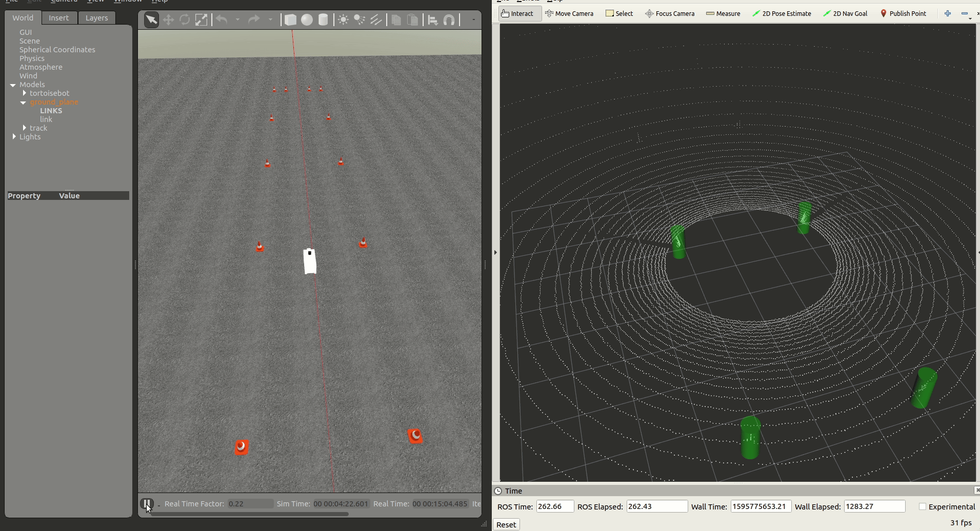The height and width of the screenshot is (531, 980).
Task: Add a point light
Action: 343,20
